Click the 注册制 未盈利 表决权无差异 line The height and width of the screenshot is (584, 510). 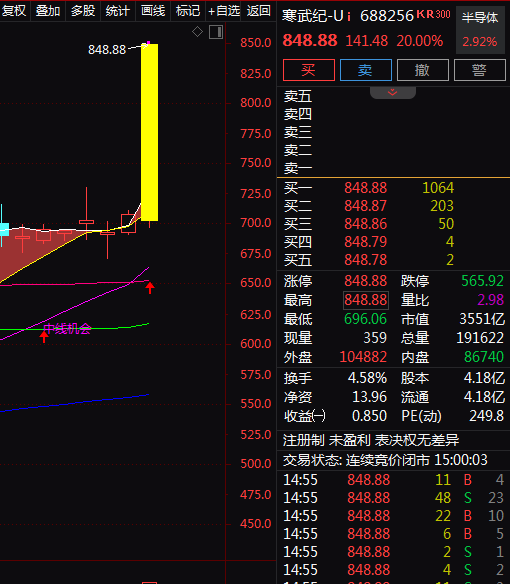[371, 441]
